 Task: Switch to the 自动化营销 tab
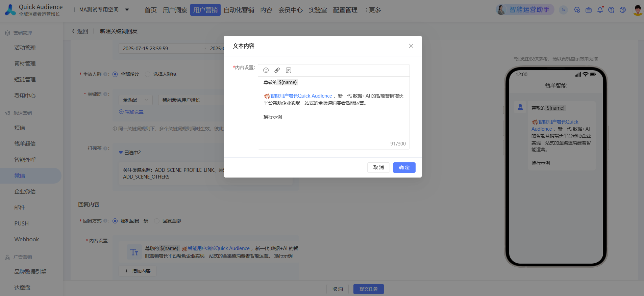(x=239, y=10)
